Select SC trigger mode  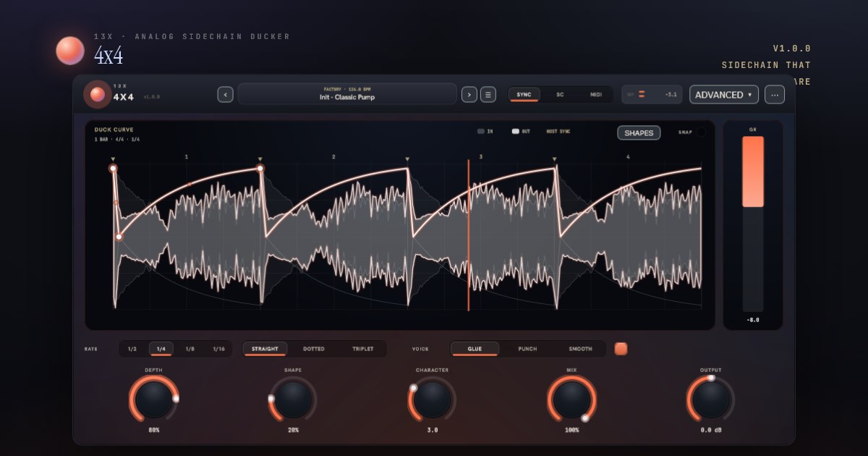point(560,95)
